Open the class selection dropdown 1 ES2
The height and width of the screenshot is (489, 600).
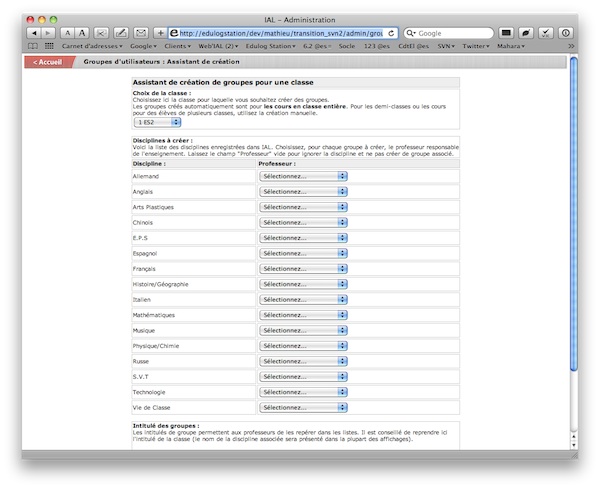pos(152,122)
